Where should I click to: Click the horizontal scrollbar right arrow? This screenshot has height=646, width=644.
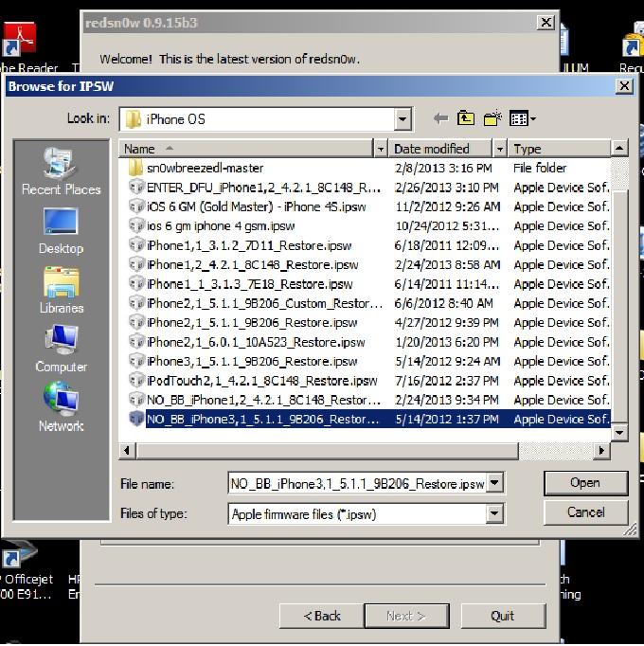(601, 451)
